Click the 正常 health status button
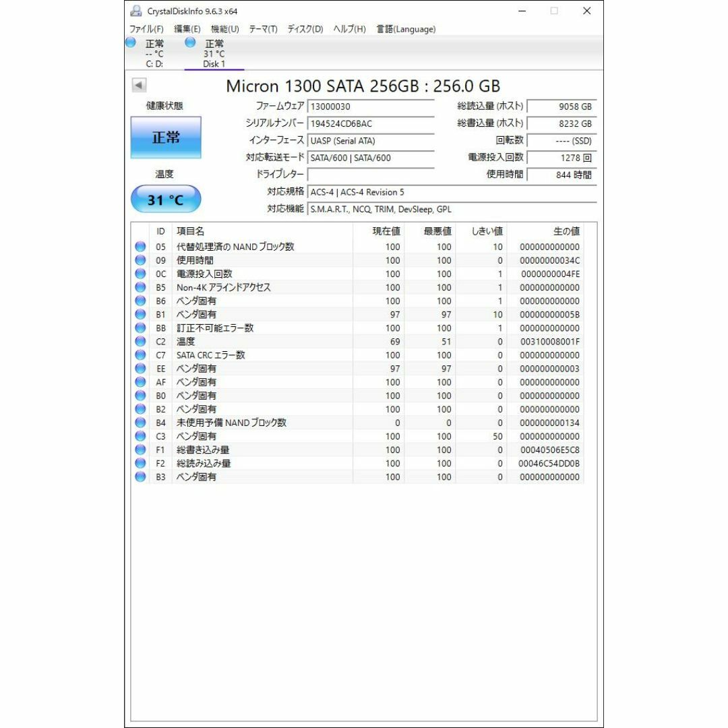The width and height of the screenshot is (728, 728). 166,138
